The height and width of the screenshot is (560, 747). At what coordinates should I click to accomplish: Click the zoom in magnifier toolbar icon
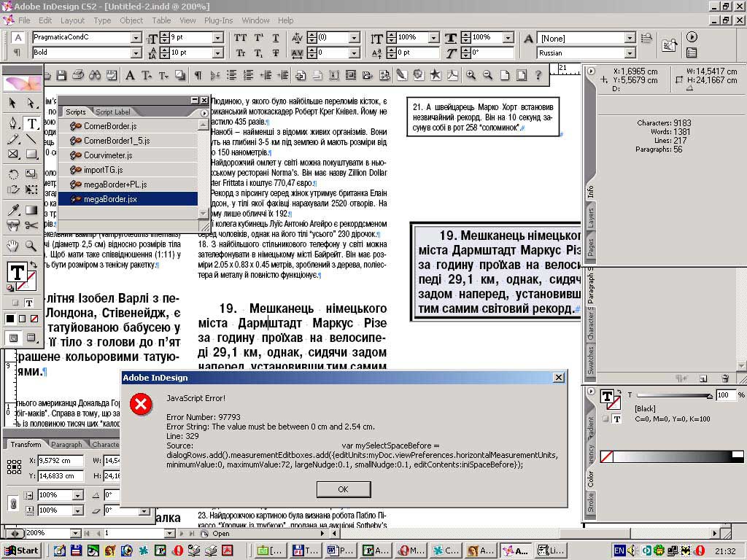click(x=471, y=75)
